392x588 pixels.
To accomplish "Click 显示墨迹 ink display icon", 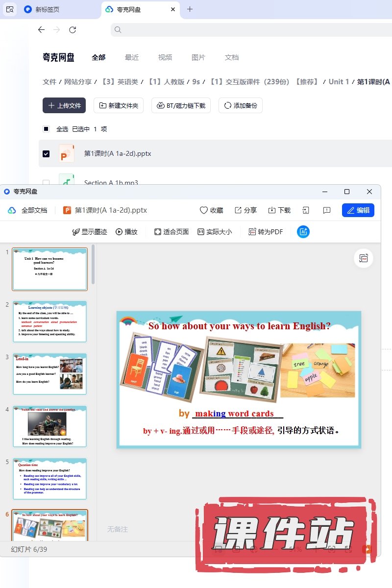I will tap(76, 232).
